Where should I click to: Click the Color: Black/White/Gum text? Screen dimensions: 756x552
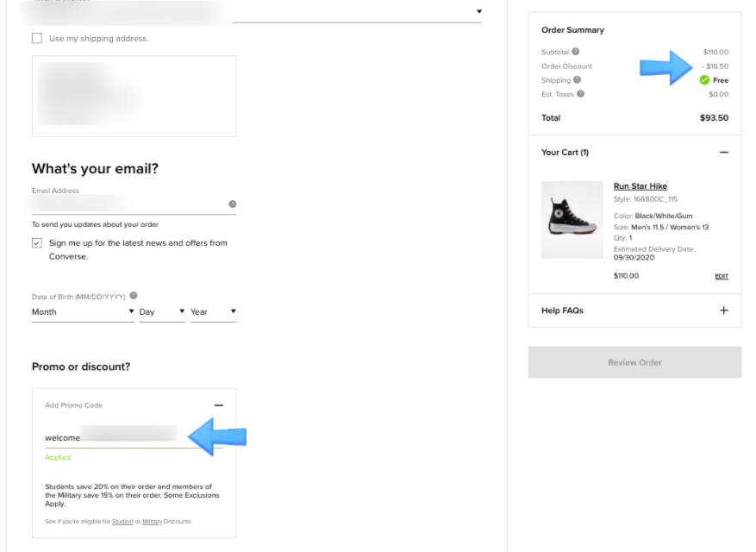pos(653,216)
